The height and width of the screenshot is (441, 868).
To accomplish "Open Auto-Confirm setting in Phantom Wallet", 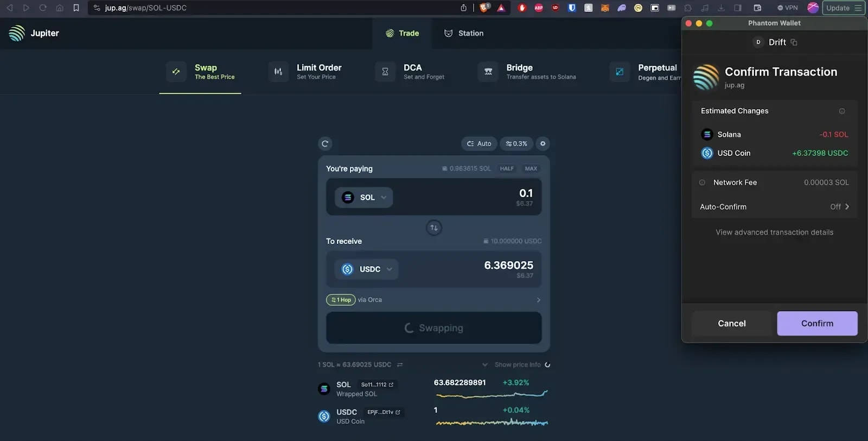I will pyautogui.click(x=774, y=206).
